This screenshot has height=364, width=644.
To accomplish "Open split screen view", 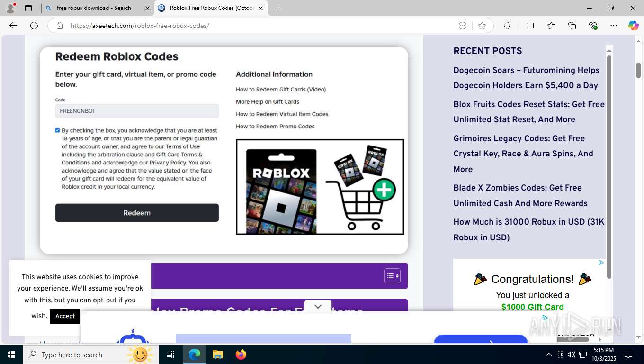I will pyautogui.click(x=530, y=26).
